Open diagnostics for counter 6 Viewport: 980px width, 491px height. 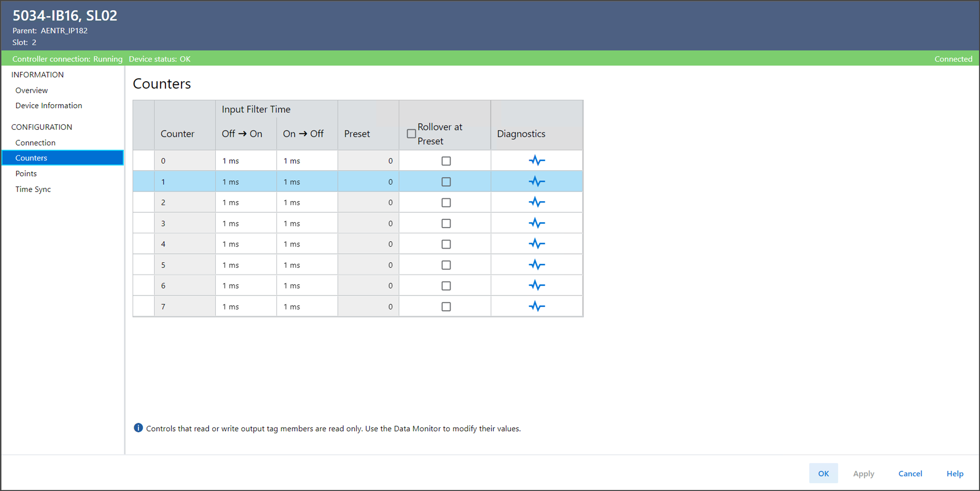[x=536, y=285]
